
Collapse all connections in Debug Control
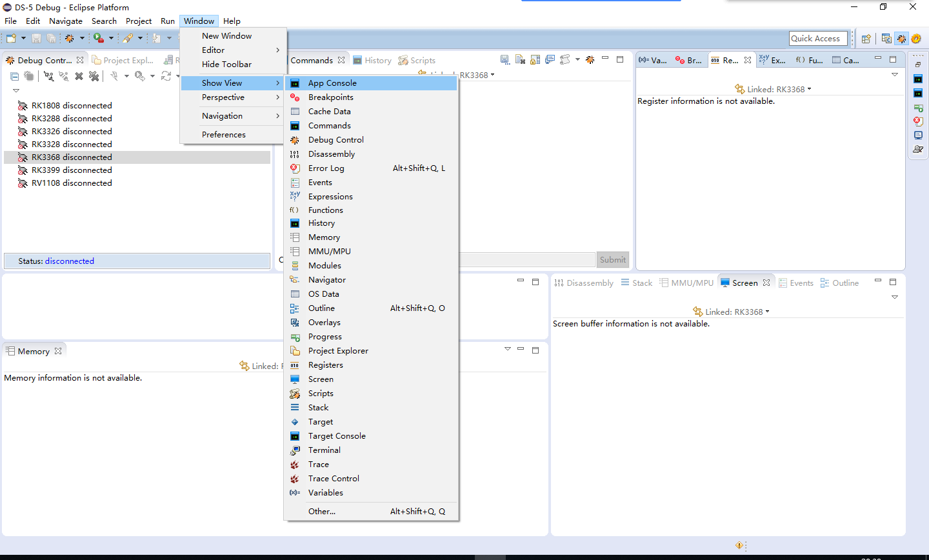(x=14, y=76)
